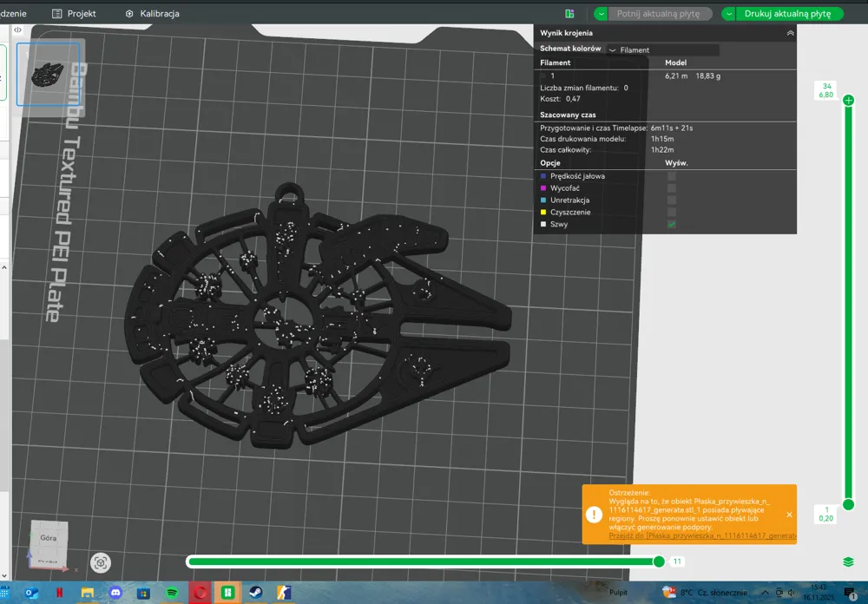Click the reset camera view icon
The image size is (868, 604).
pos(100,563)
